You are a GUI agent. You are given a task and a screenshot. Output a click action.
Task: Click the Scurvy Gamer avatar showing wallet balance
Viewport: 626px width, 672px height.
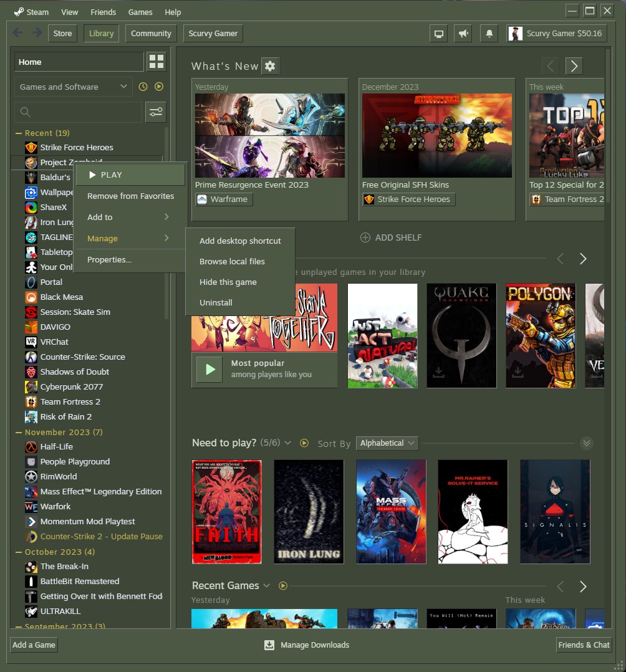515,33
